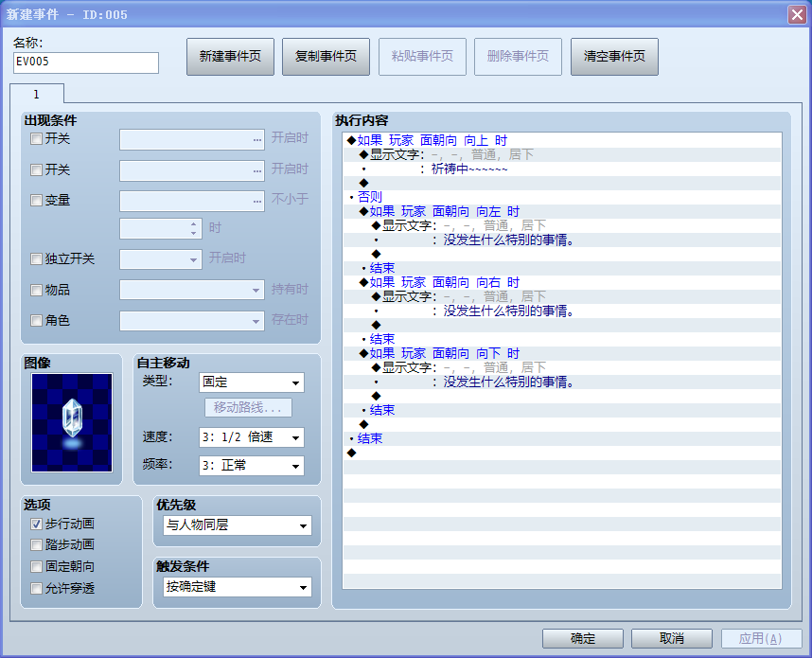Open the 频率 dropdown showing 正常

251,466
